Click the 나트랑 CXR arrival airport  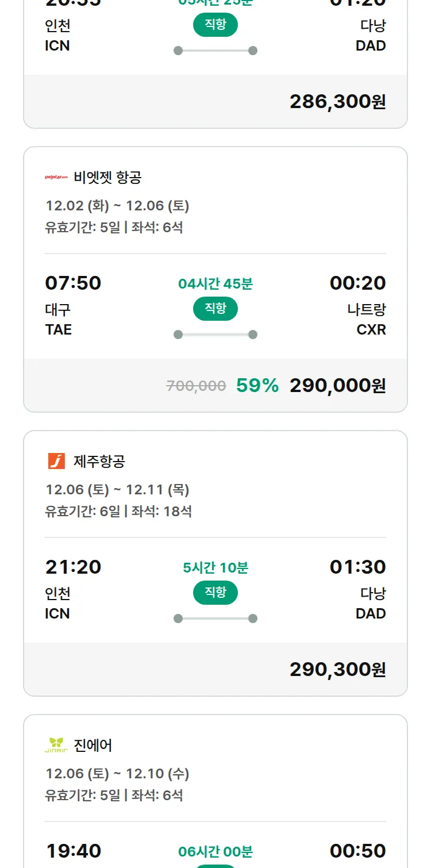point(367,320)
